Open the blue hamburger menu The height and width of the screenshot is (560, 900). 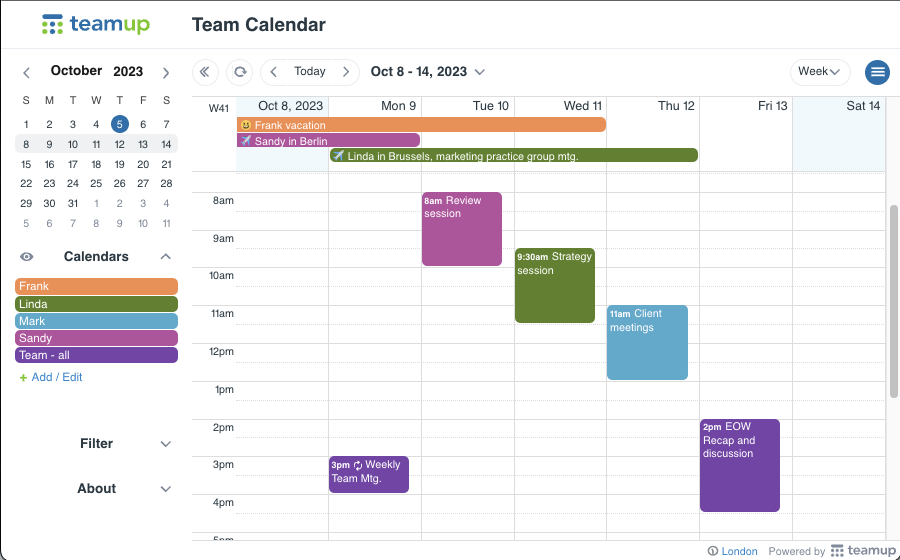tap(877, 72)
